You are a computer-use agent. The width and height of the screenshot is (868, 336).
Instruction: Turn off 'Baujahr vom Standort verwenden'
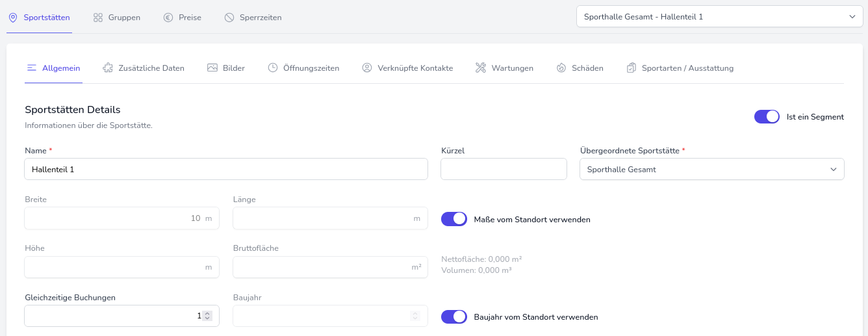pos(453,317)
